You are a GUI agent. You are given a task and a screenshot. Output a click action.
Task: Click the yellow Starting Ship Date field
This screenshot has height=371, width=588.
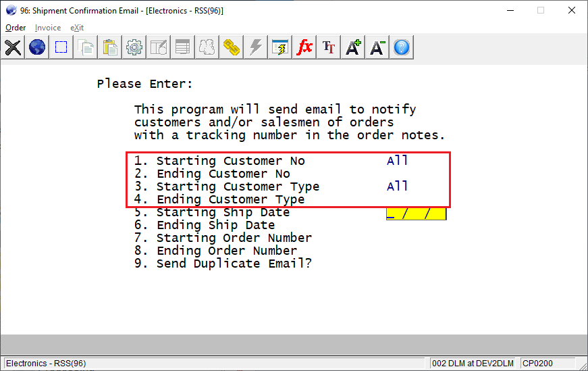pyautogui.click(x=416, y=214)
